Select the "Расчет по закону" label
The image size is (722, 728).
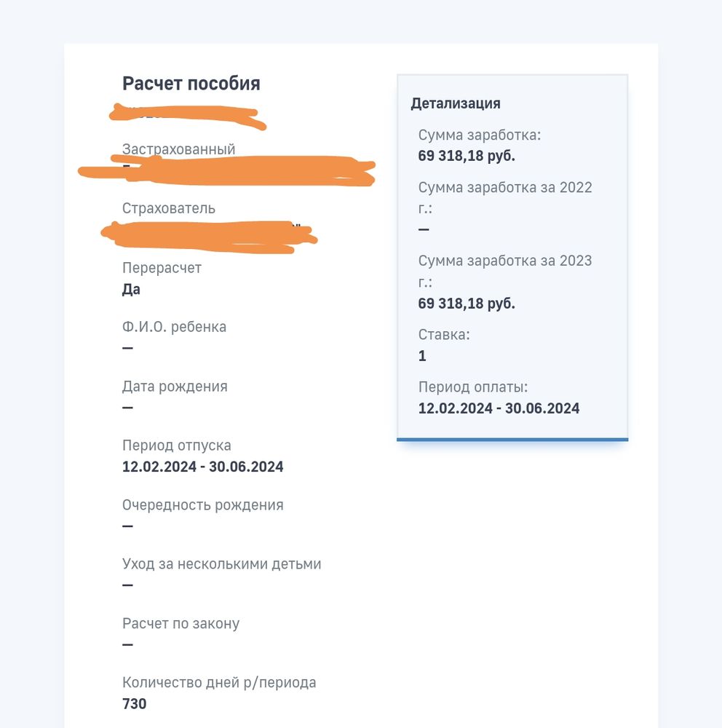(180, 624)
